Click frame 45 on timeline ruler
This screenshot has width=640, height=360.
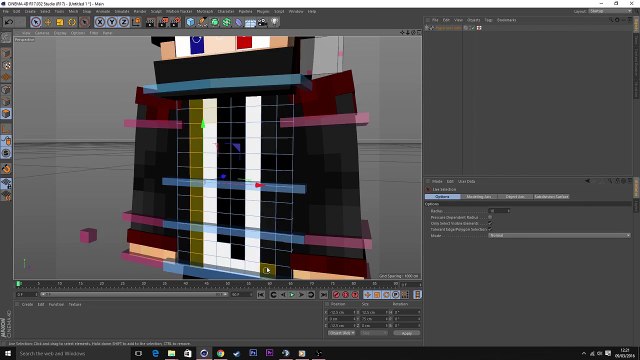pos(207,284)
